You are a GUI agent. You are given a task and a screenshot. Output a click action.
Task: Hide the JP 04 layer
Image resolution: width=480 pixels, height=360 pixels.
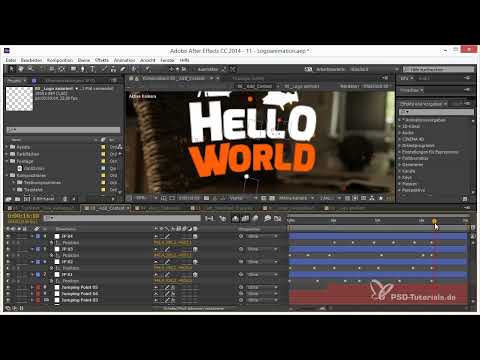(x=8, y=236)
